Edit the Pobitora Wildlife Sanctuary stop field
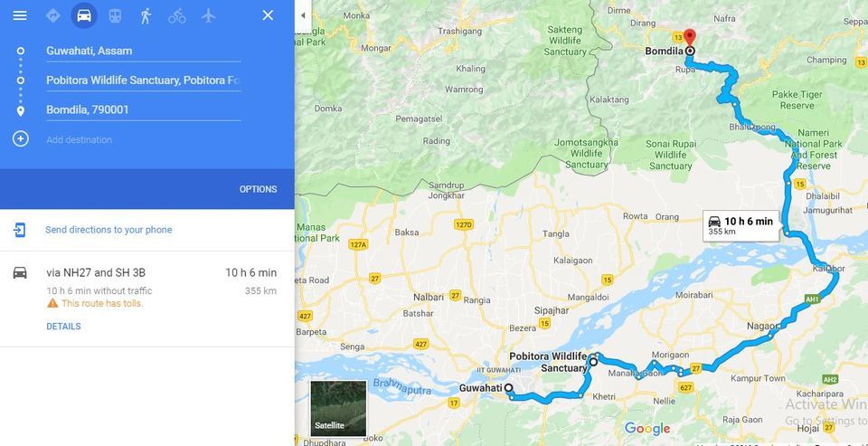Viewport: 868px width, 446px height. pyautogui.click(x=144, y=81)
